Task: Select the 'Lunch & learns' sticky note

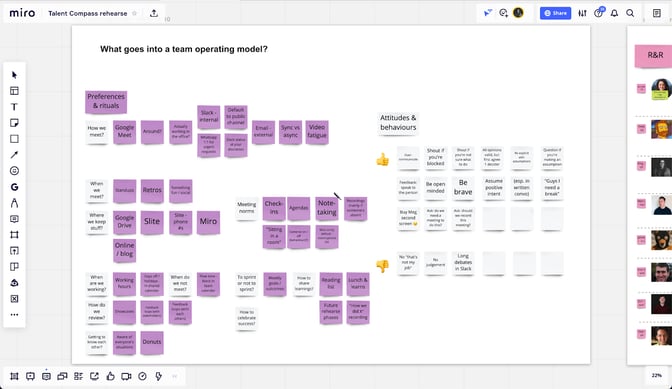Action: coord(358,284)
